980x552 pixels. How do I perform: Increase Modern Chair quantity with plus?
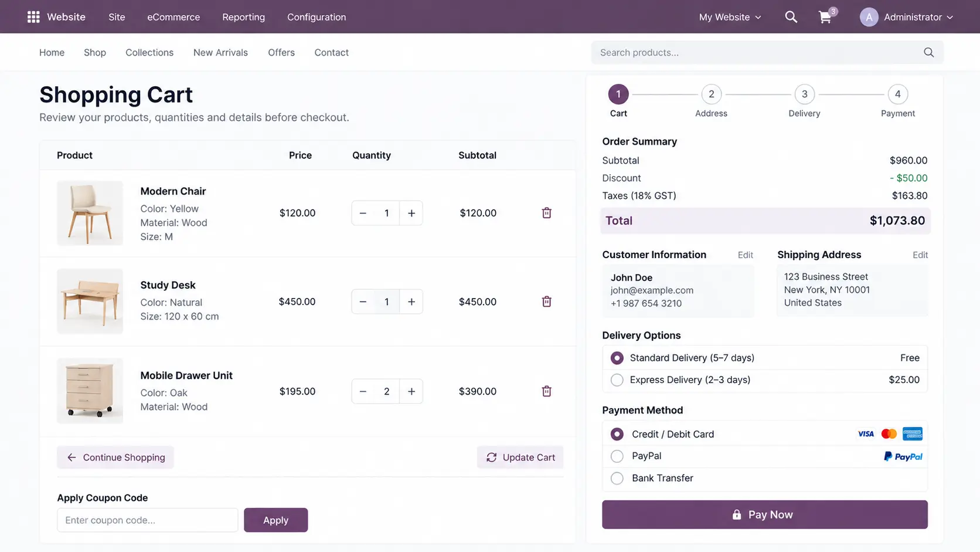coord(411,213)
